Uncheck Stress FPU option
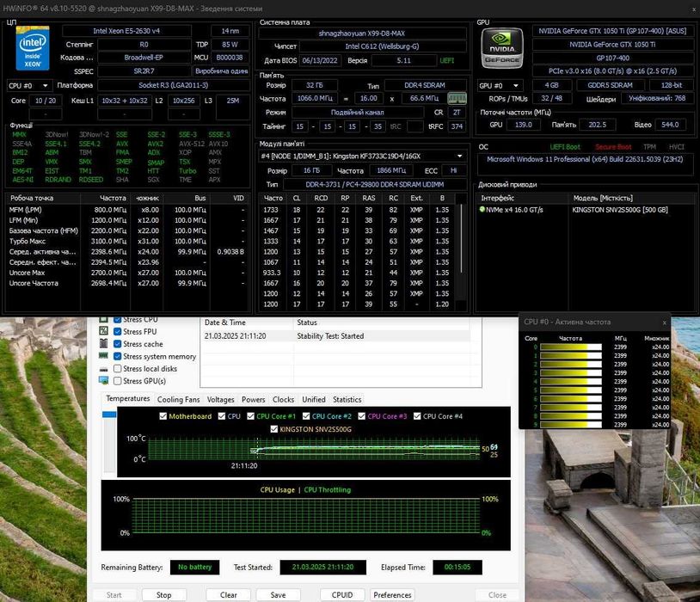Screen dimensions: 700x602 pyautogui.click(x=118, y=331)
